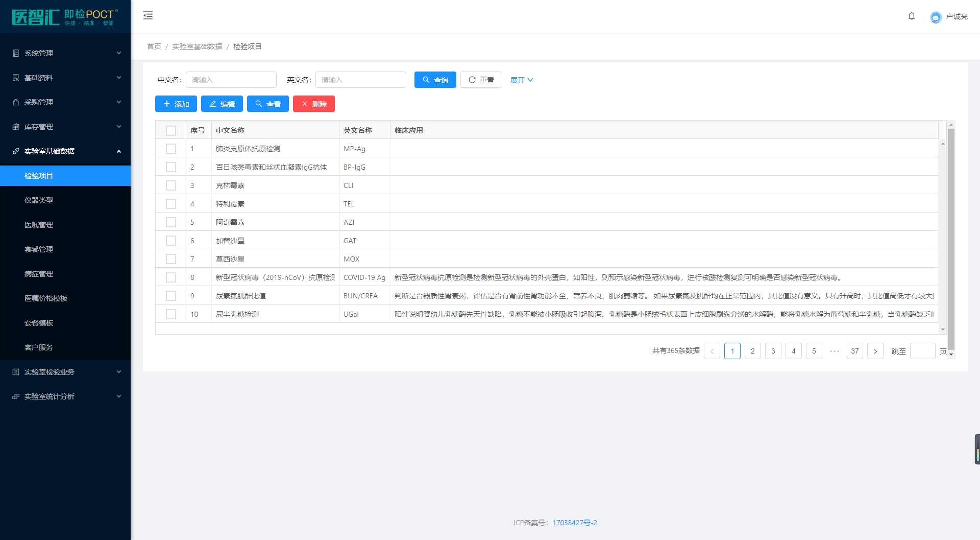Collapse the 实验室基础数据 menu chevron
The height and width of the screenshot is (540, 980).
point(119,151)
